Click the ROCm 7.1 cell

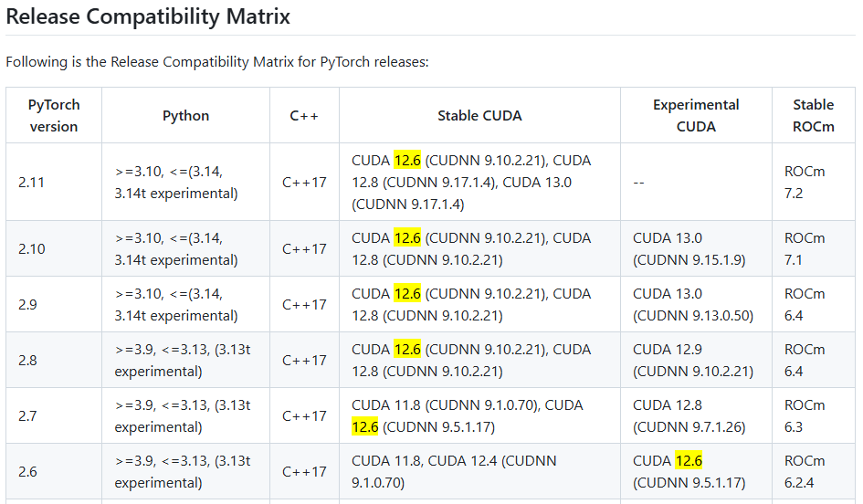[x=814, y=248]
